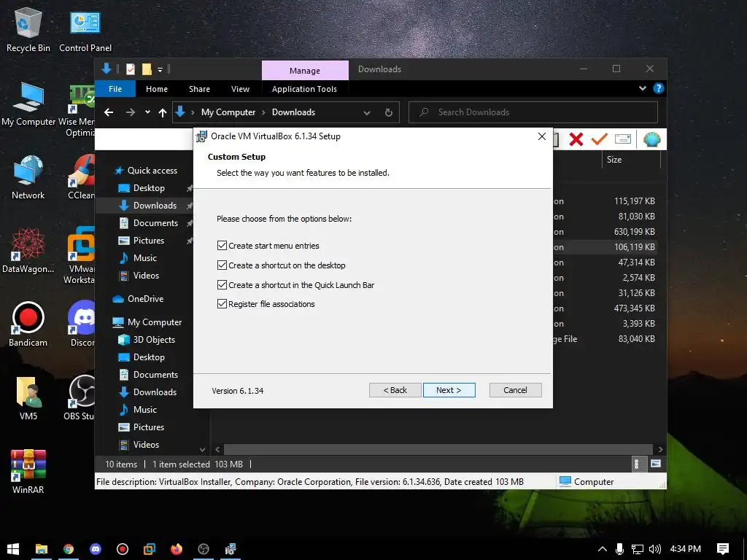Cancel the VirtualBox installation
Screen dimensions: 747x560
pyautogui.click(x=515, y=390)
